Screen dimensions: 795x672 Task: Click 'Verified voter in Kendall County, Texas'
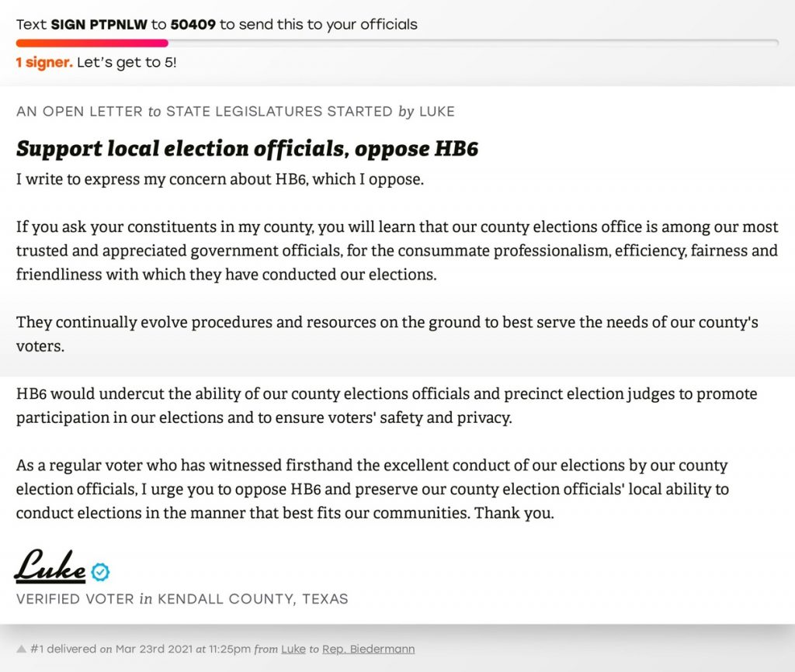(x=182, y=599)
